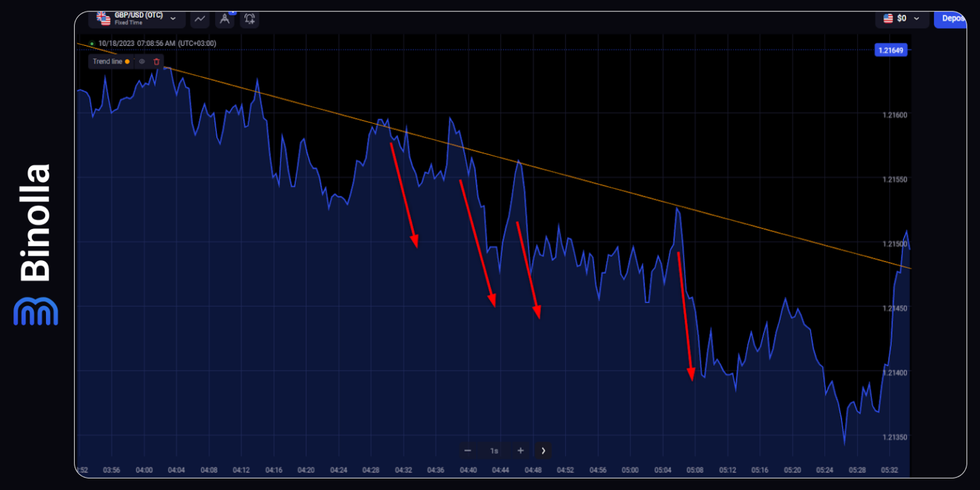980x490 pixels.
Task: Open the GBP/USD asset selector dropdown
Action: (x=173, y=19)
